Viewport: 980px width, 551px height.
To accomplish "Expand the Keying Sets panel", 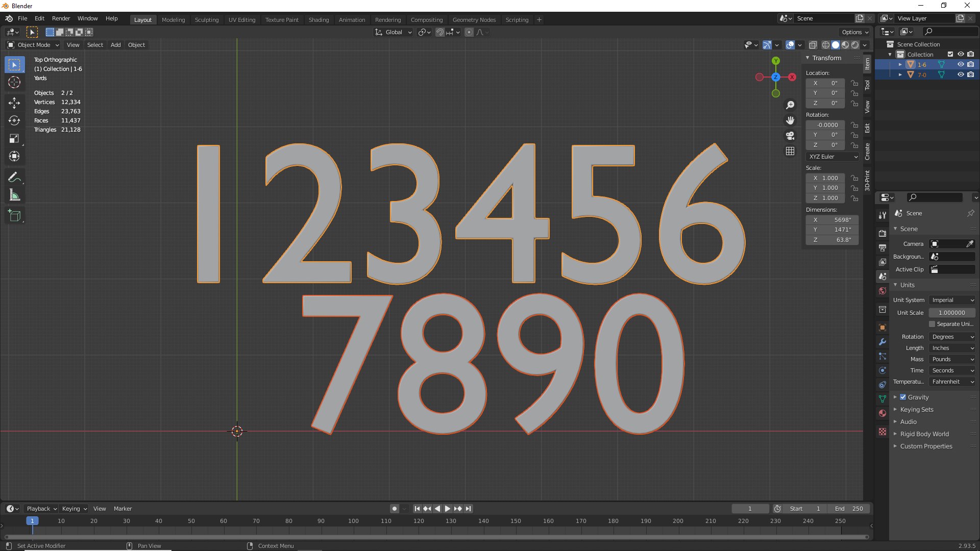I will [x=917, y=409].
